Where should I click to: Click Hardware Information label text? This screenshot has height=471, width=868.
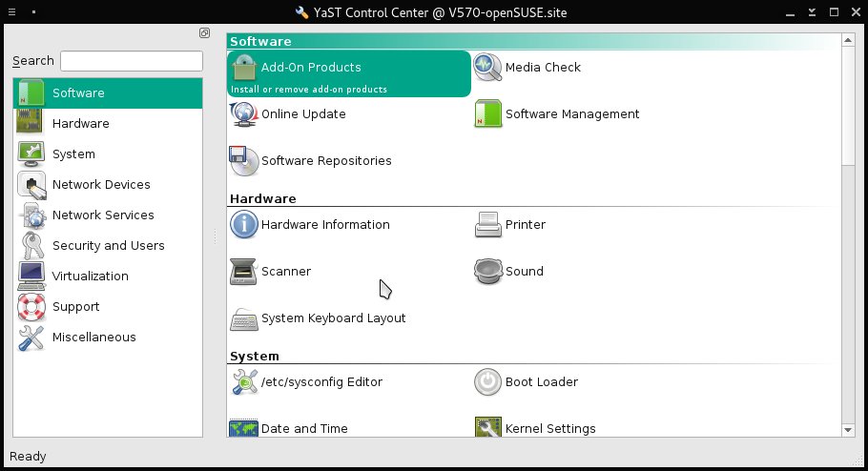coord(325,224)
